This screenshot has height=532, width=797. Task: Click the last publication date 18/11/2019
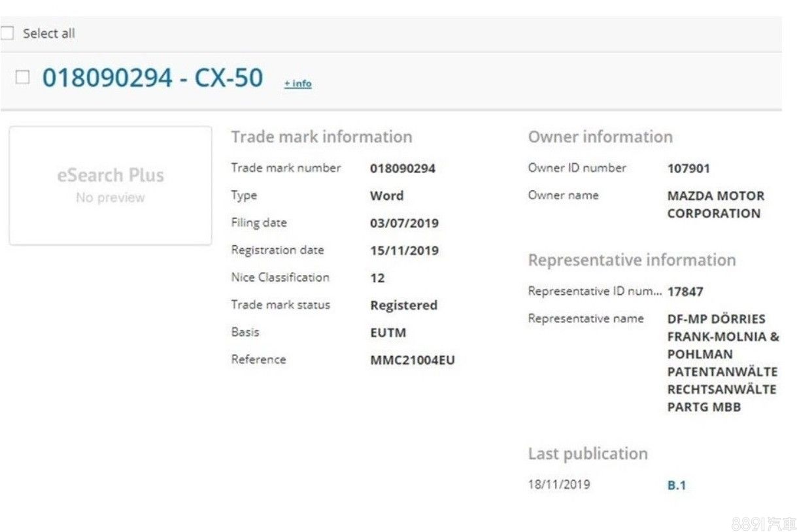coord(558,485)
